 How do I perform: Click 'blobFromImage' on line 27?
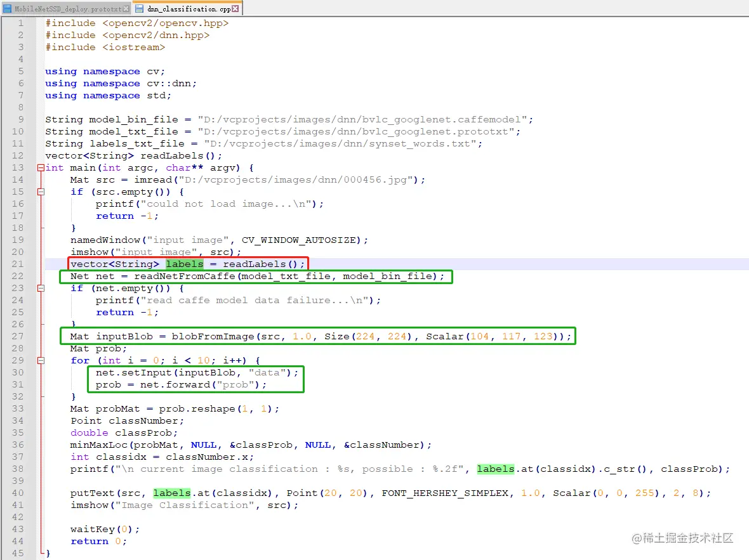tap(213, 336)
